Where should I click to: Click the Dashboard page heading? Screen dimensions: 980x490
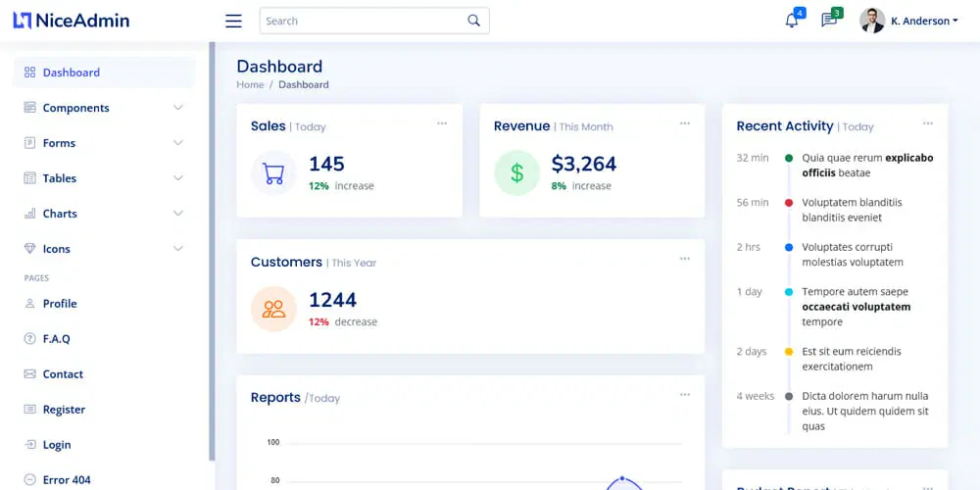click(279, 67)
